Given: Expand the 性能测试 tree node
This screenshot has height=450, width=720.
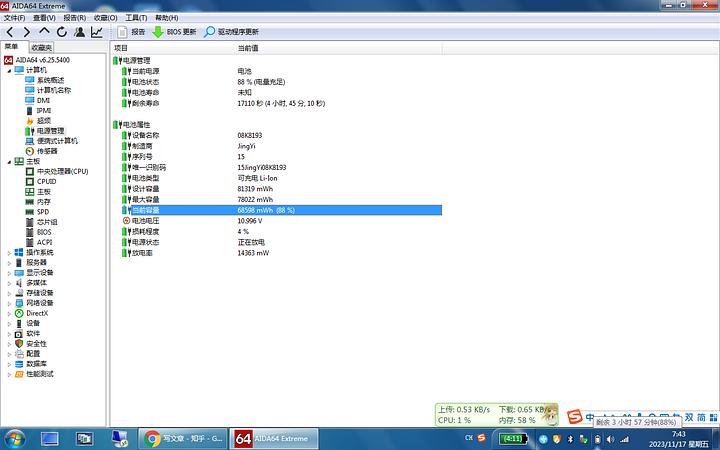Looking at the screenshot, I should tap(9, 374).
